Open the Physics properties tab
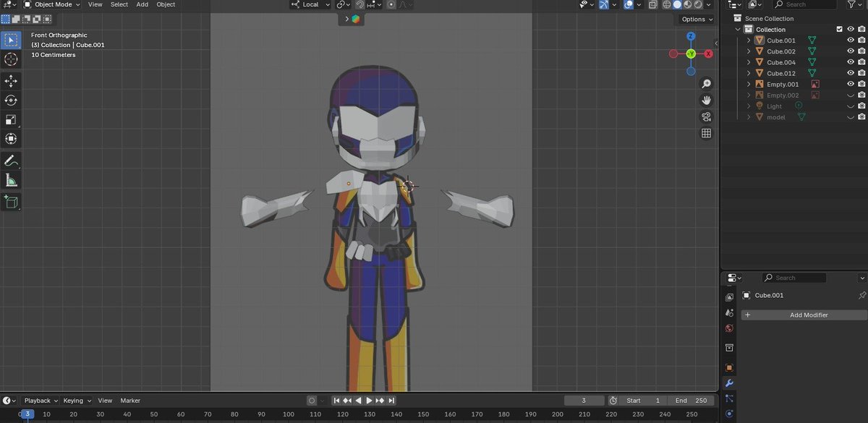 729,414
